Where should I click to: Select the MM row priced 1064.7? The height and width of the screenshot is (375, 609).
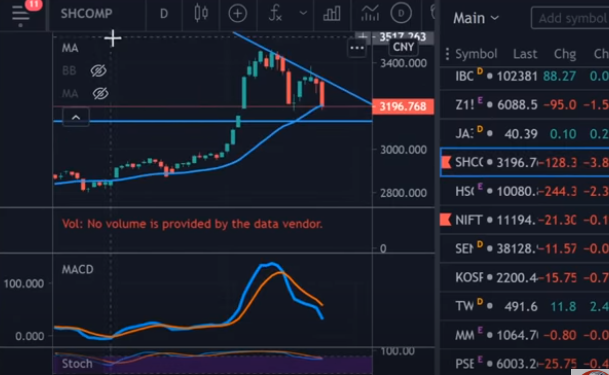[x=524, y=335]
